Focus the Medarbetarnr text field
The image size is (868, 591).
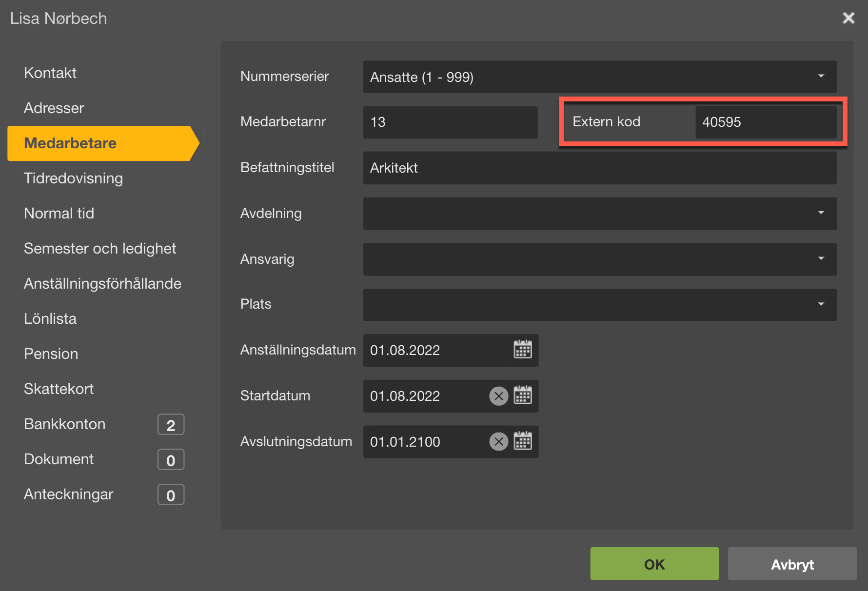(x=450, y=122)
